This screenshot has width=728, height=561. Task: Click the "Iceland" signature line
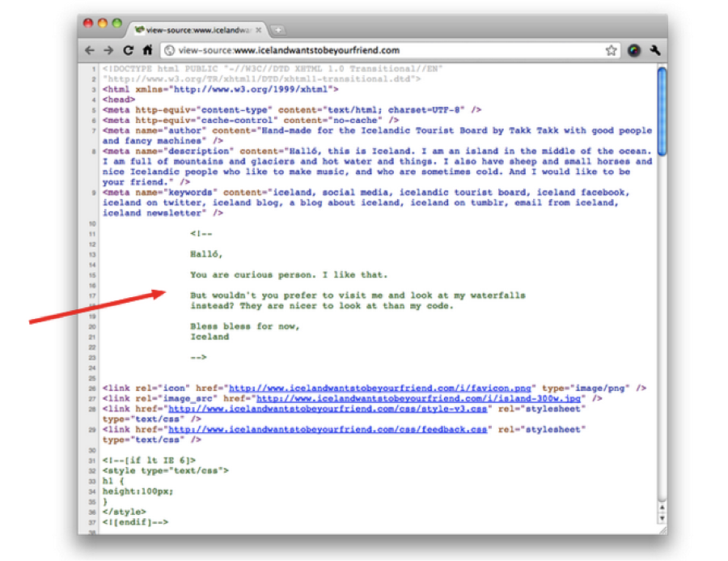210,337
